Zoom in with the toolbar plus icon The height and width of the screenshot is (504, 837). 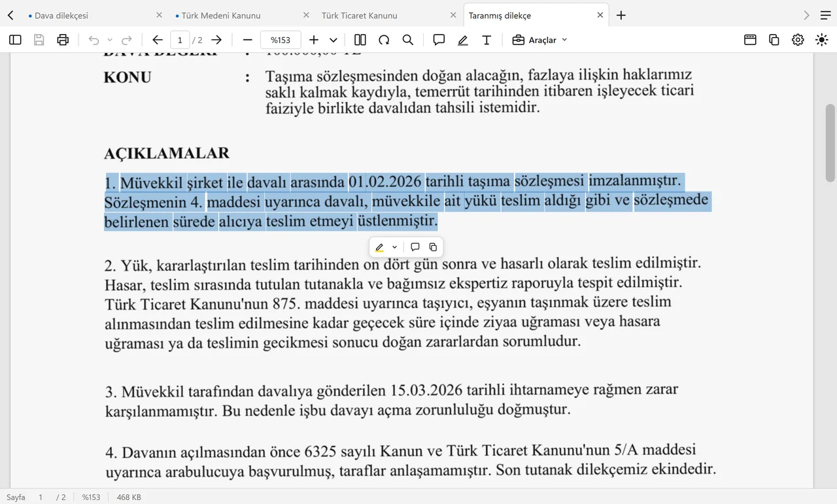pyautogui.click(x=314, y=40)
